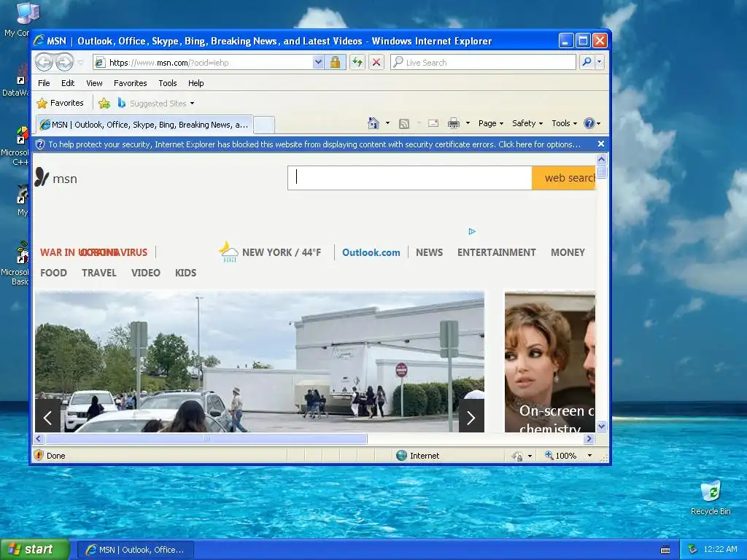Open the Tools menu in menu bar
The width and height of the screenshot is (747, 560).
[168, 83]
